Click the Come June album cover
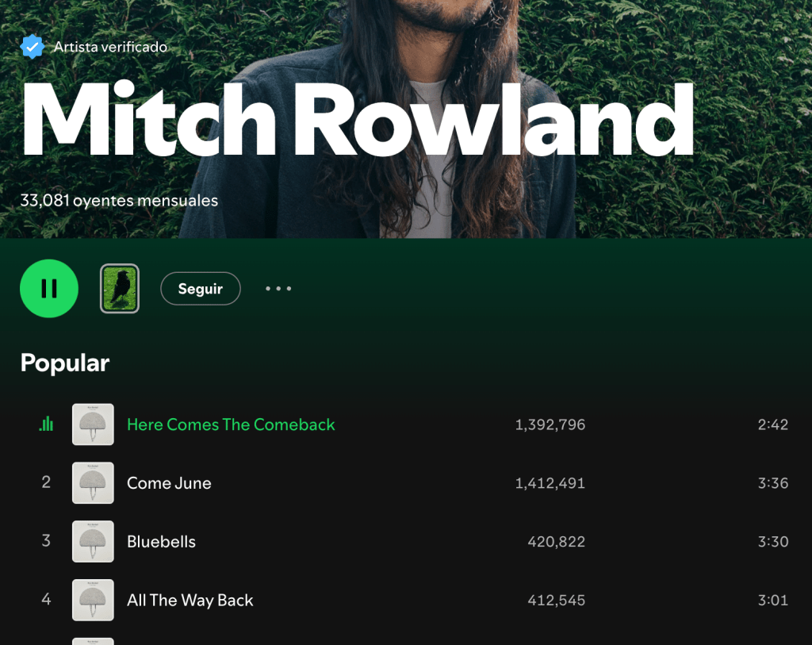812x645 pixels. [94, 483]
